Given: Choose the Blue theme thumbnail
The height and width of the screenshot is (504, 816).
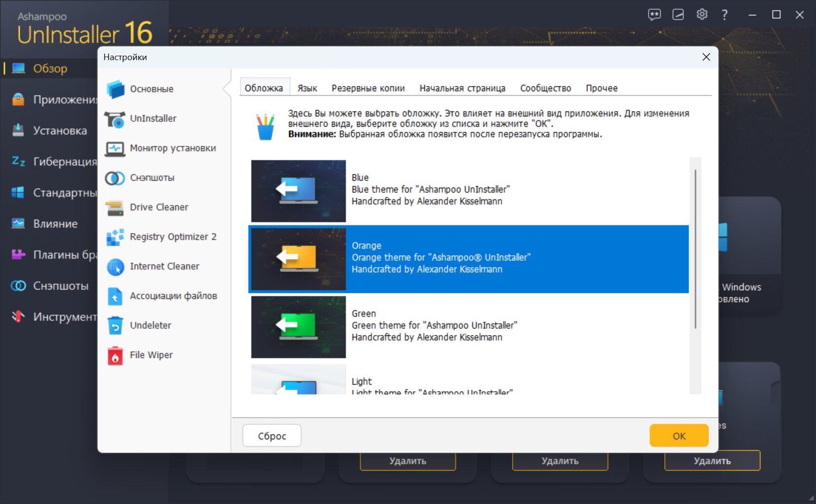Looking at the screenshot, I should point(298,191).
